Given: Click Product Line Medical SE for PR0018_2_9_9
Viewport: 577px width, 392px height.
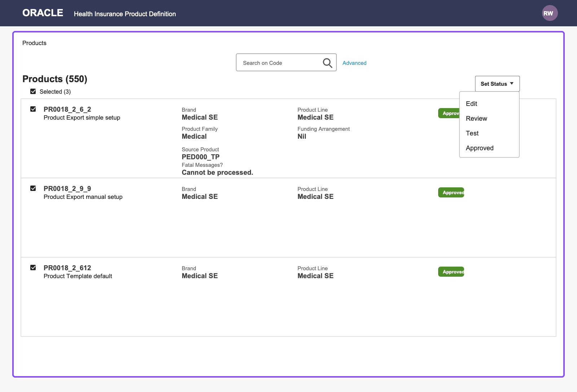Looking at the screenshot, I should point(316,197).
